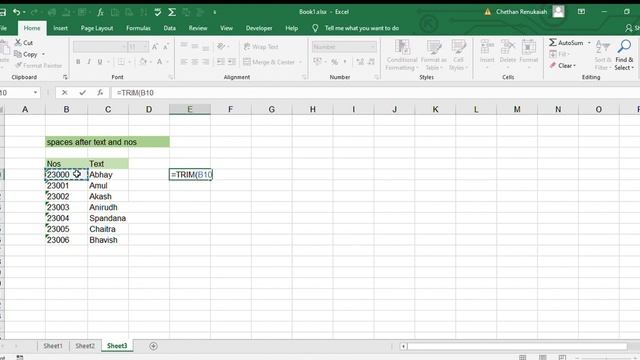Open the View tab
Image resolution: width=640 pixels, height=360 pixels.
[227, 28]
